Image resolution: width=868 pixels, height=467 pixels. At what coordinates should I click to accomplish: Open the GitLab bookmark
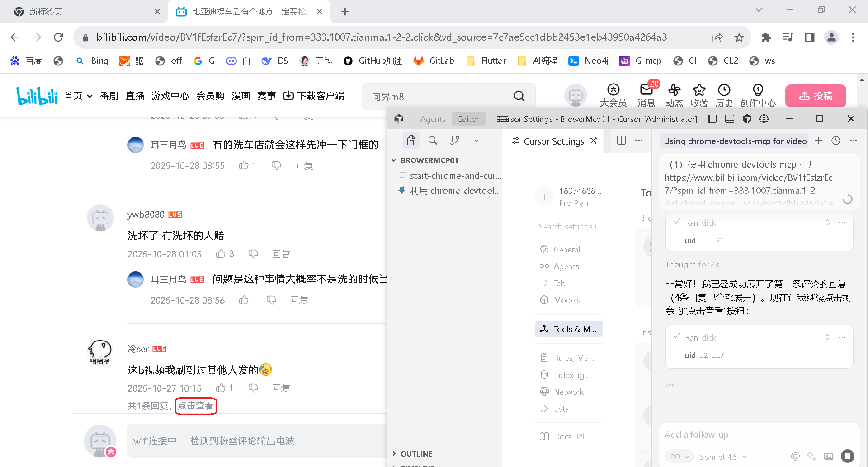434,61
